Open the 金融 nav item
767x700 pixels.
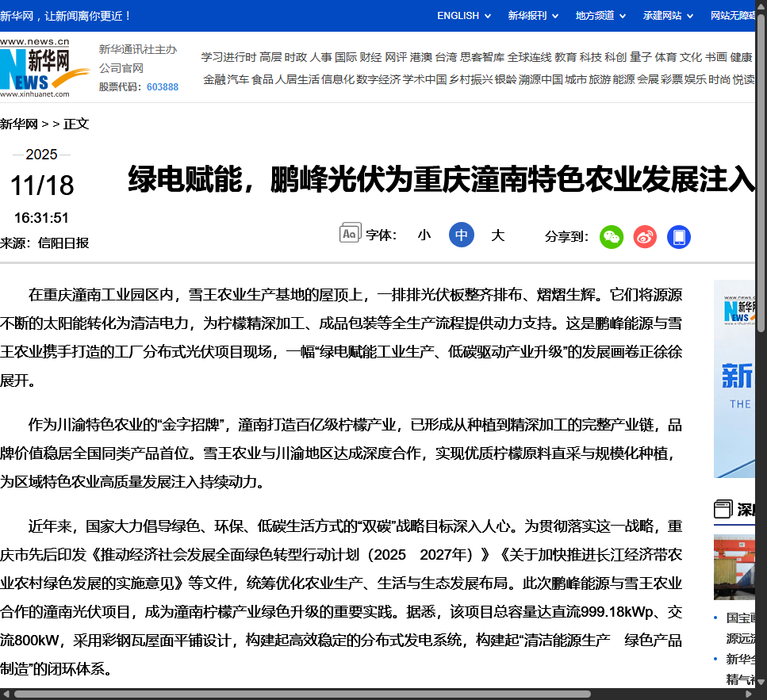pos(214,79)
